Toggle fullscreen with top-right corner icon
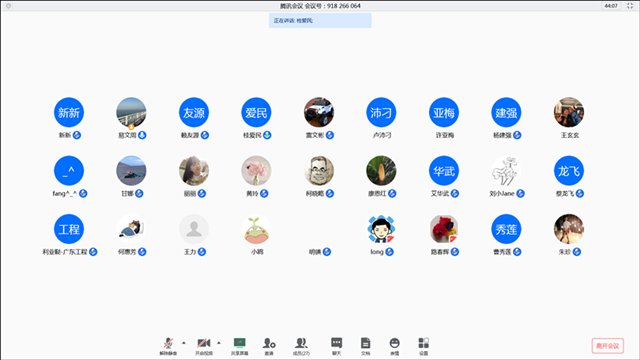 (630, 6)
